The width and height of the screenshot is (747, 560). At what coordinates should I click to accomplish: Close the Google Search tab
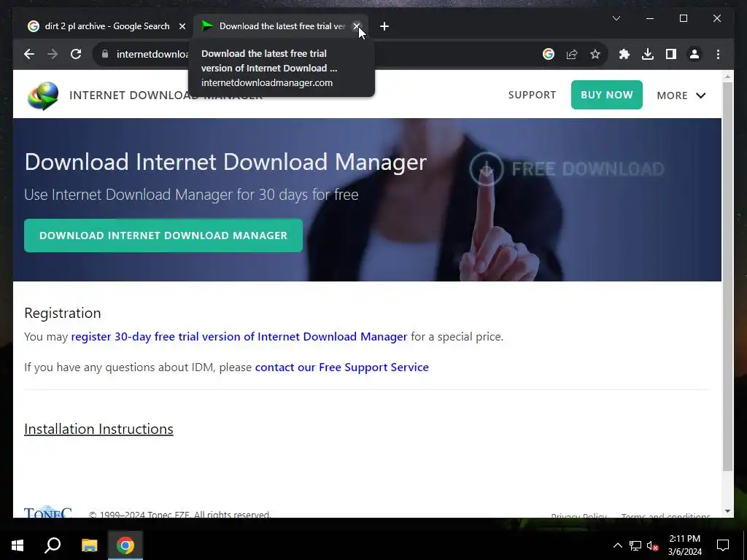[x=182, y=27]
